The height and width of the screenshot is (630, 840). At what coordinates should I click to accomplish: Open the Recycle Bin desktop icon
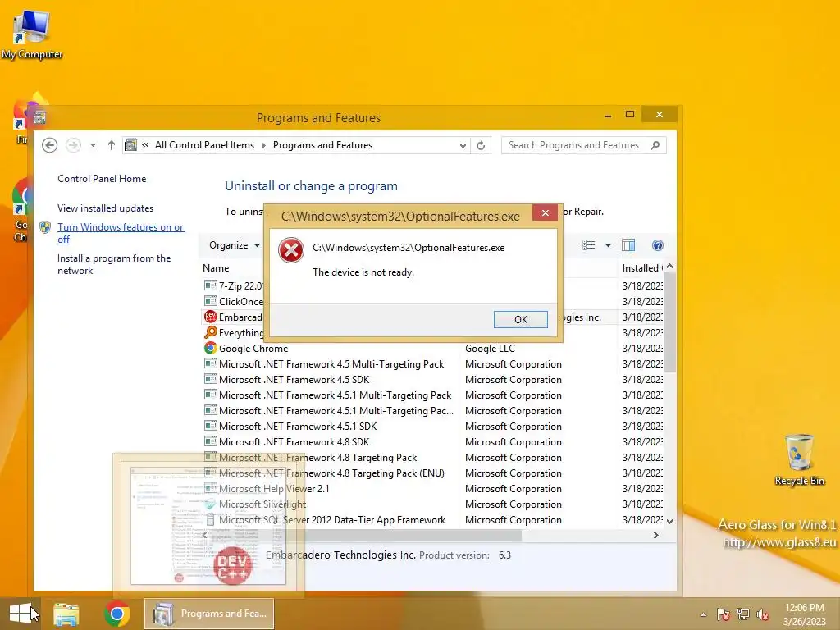pos(799,459)
